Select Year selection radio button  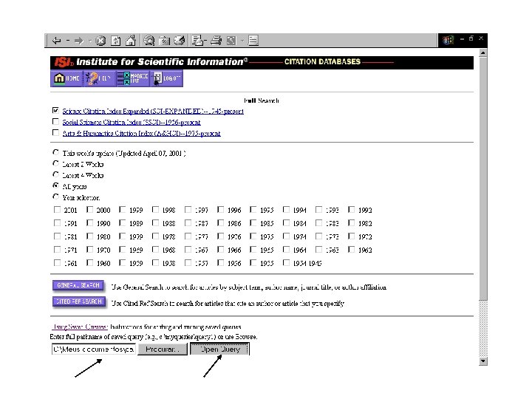click(55, 197)
